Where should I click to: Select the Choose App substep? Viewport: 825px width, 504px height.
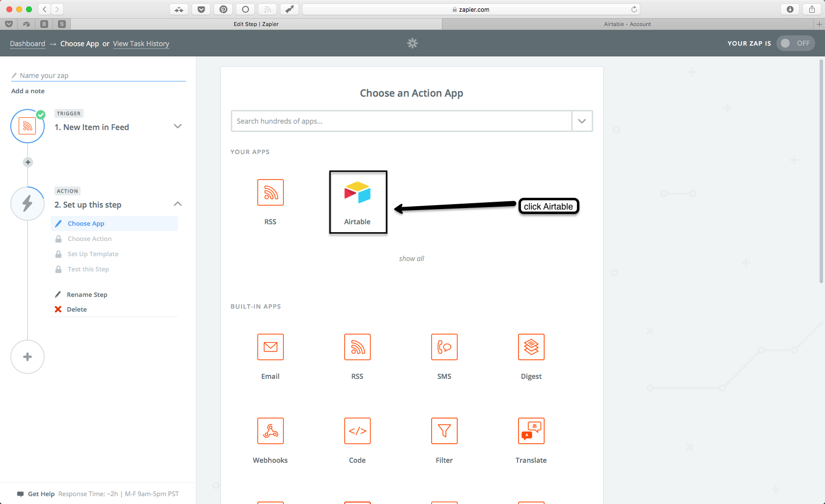114,223
